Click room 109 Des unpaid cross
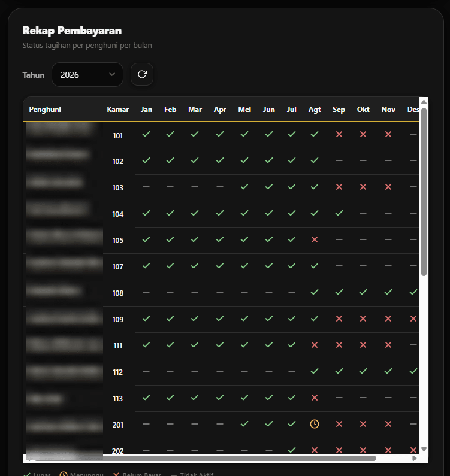Viewport: 450px width, 476px height. tap(413, 319)
